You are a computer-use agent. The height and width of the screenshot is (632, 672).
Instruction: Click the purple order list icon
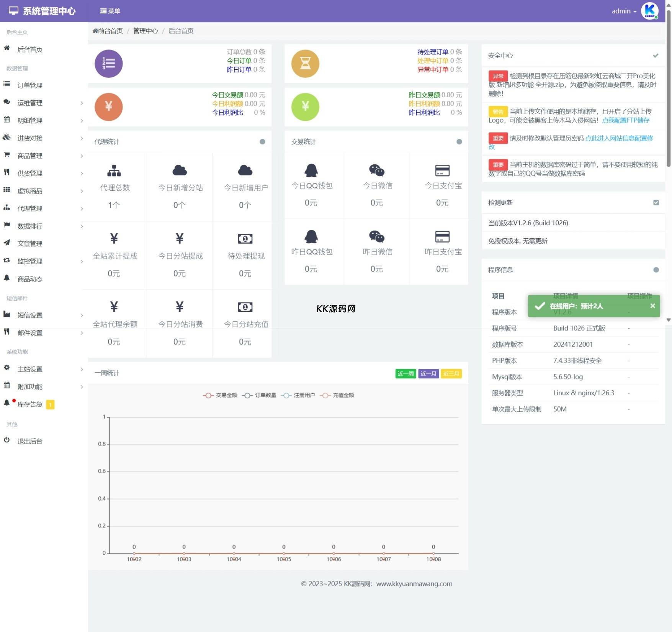108,64
